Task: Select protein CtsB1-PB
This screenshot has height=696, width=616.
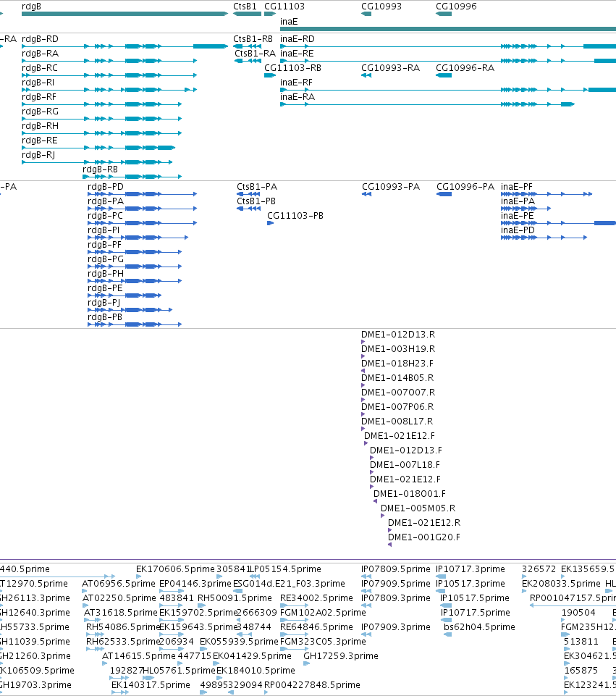Action: pyautogui.click(x=256, y=201)
